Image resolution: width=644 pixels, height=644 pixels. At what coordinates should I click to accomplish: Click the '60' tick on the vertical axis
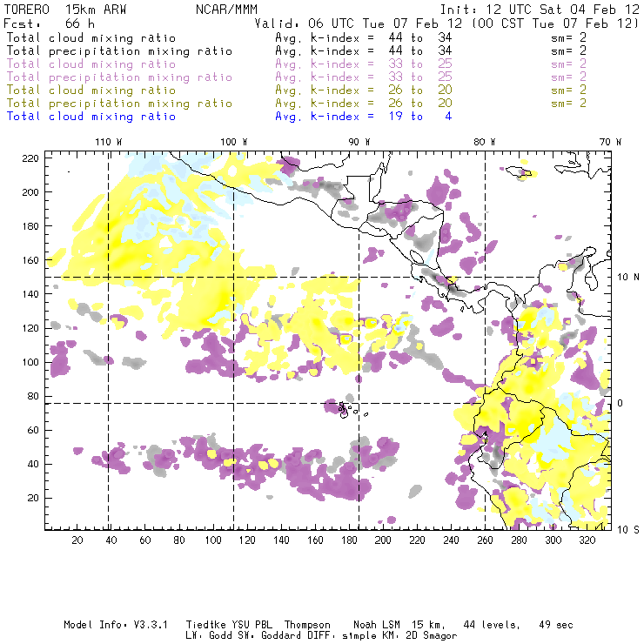(33, 430)
